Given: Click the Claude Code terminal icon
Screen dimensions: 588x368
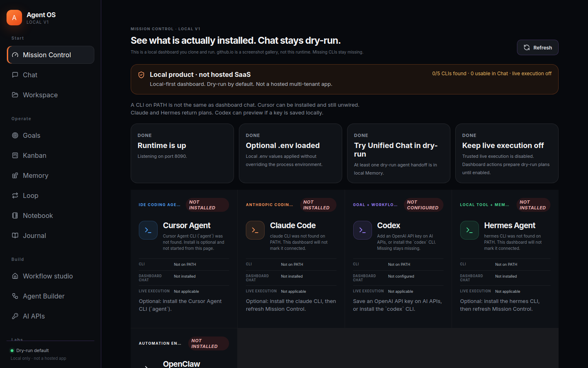Looking at the screenshot, I should pos(255,230).
